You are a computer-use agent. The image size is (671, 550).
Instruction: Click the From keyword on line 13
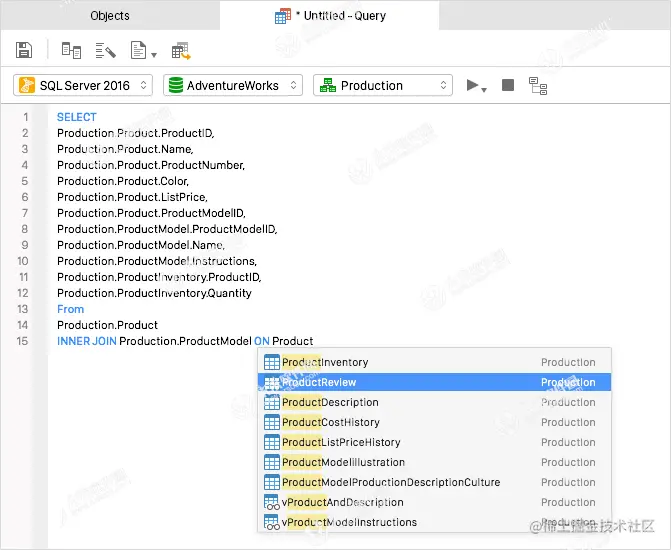click(71, 309)
